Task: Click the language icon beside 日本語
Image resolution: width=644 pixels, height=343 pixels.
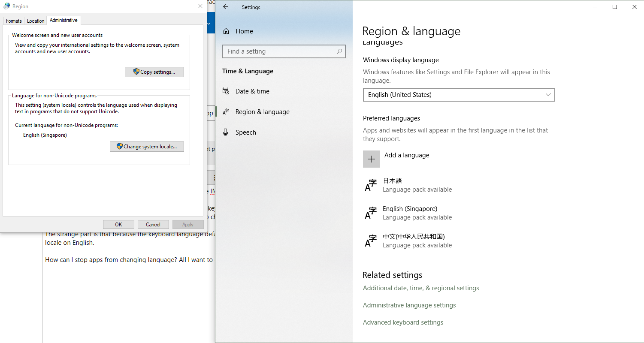Action: (371, 185)
